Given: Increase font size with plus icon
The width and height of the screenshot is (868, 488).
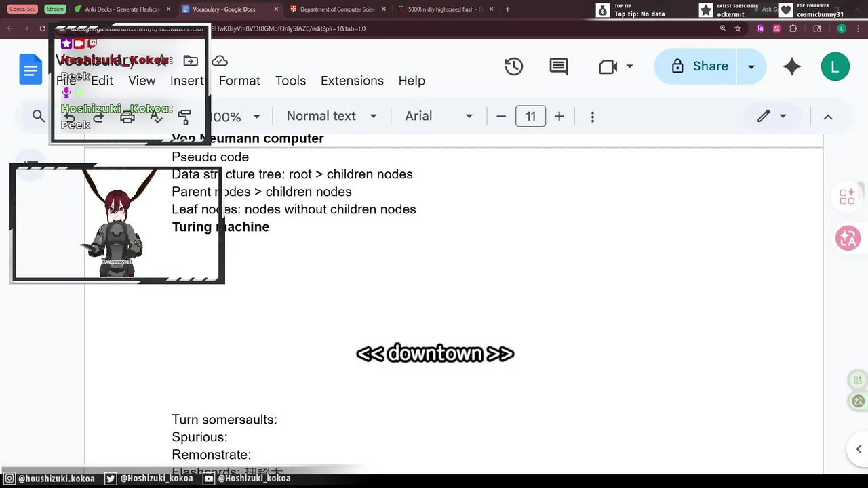Looking at the screenshot, I should [559, 117].
